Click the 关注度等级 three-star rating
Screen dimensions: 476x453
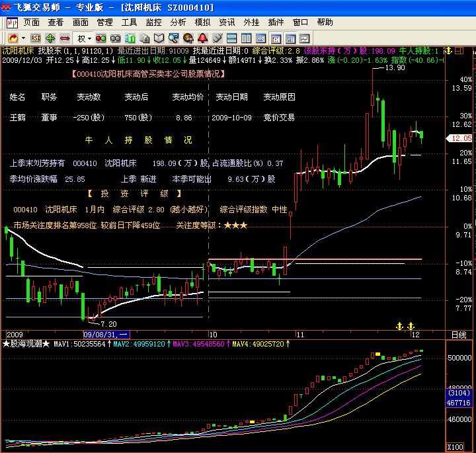click(x=235, y=226)
